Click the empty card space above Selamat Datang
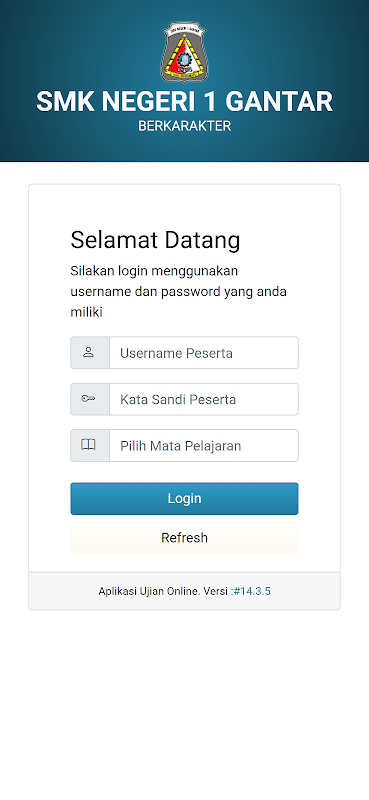 click(x=184, y=206)
